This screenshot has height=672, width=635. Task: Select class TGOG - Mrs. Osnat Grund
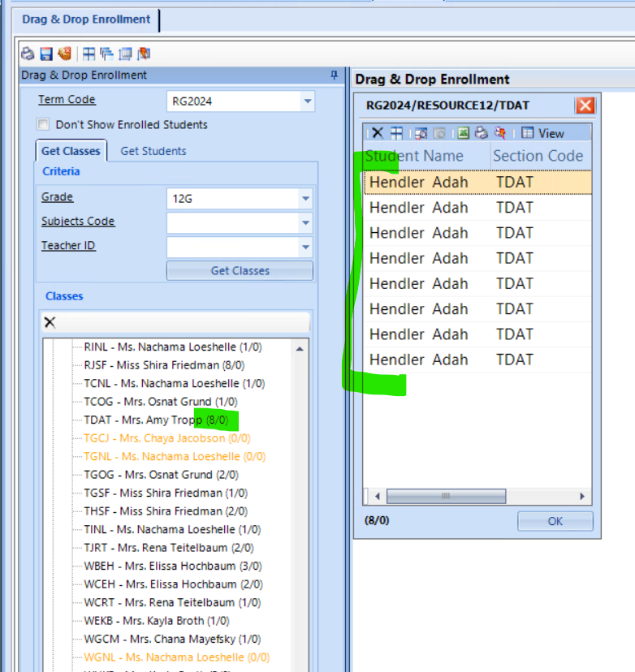tap(162, 475)
